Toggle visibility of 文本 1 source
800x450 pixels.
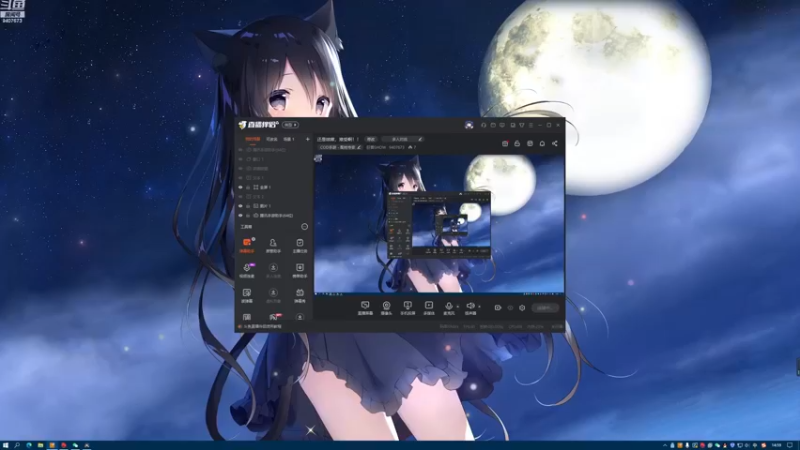pos(240,178)
